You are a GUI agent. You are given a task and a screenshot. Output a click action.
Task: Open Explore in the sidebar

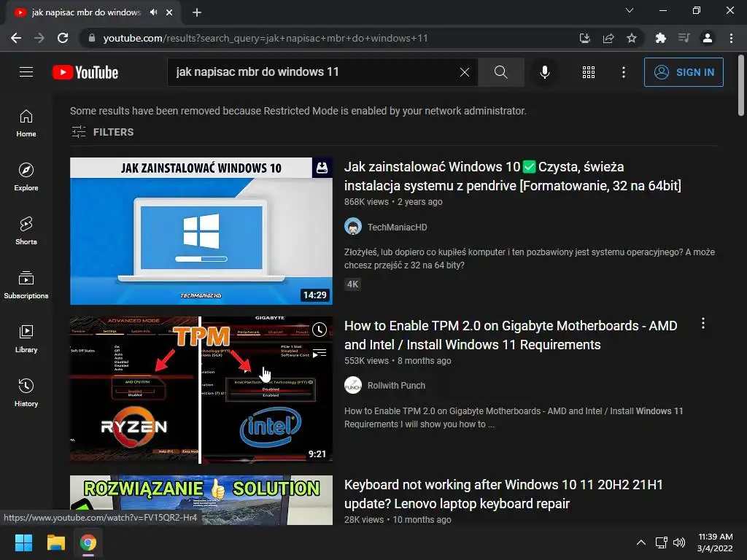pyautogui.click(x=26, y=176)
